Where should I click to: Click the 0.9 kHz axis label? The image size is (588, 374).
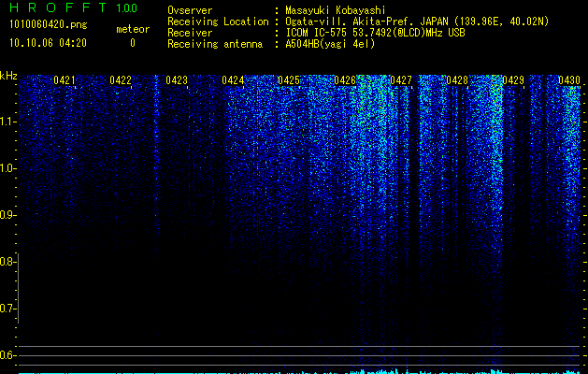coord(7,215)
